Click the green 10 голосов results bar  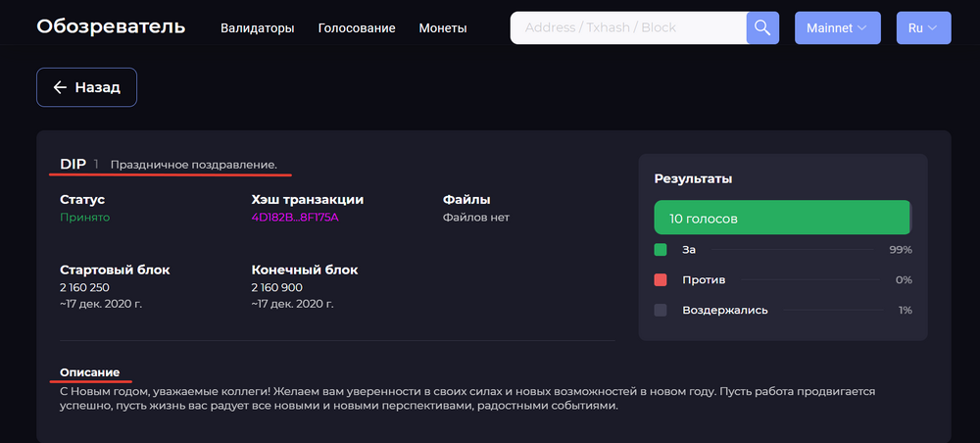(x=782, y=218)
